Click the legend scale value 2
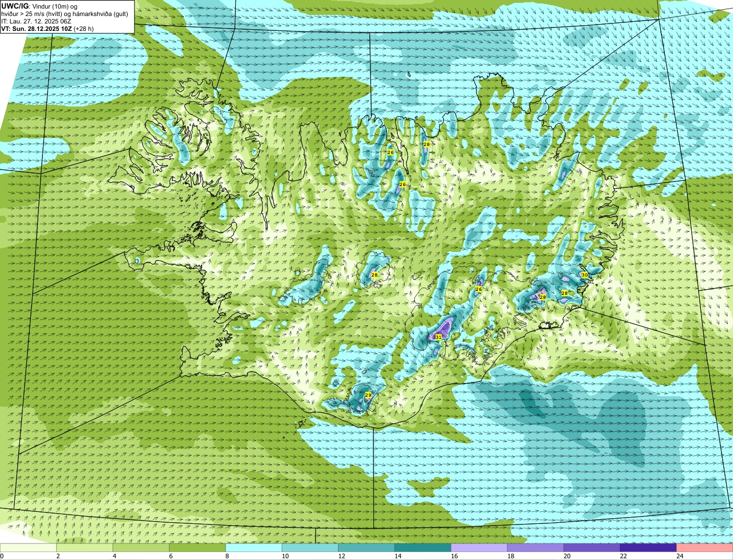 coord(58,556)
